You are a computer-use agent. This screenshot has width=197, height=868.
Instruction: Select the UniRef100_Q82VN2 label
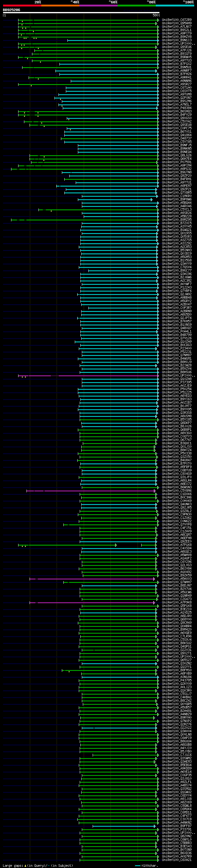click(177, 836)
